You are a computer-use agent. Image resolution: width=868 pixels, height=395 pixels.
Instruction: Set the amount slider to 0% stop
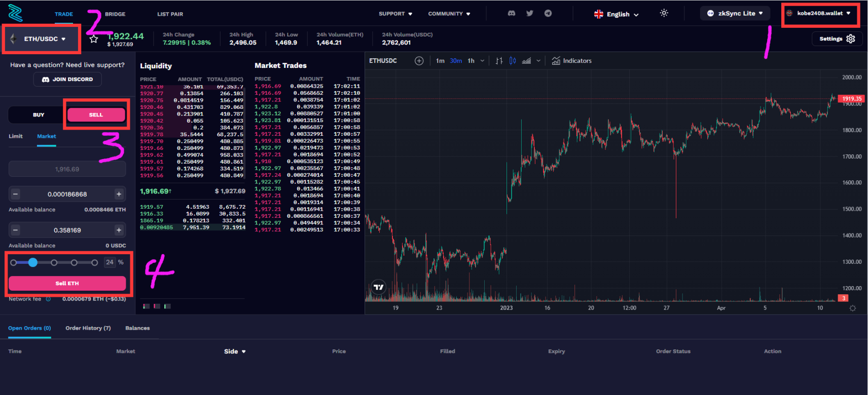14,262
